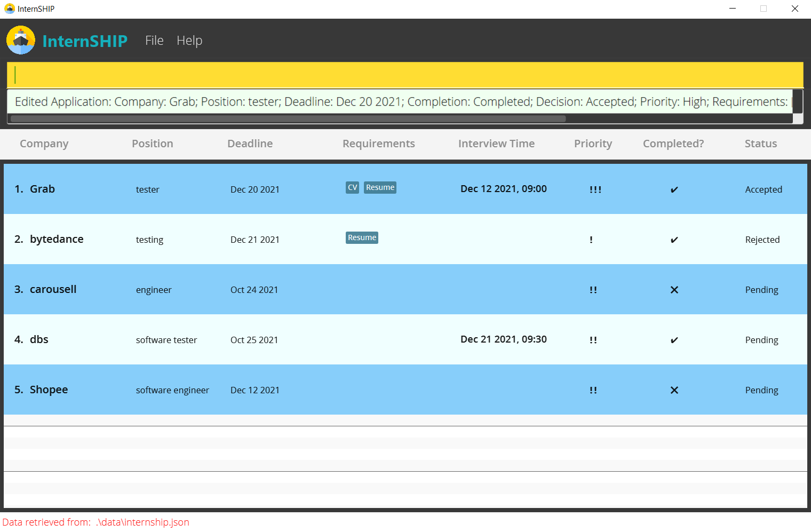This screenshot has height=532, width=811.
Task: Click the deadline Oct 24 2021
Action: tap(255, 290)
